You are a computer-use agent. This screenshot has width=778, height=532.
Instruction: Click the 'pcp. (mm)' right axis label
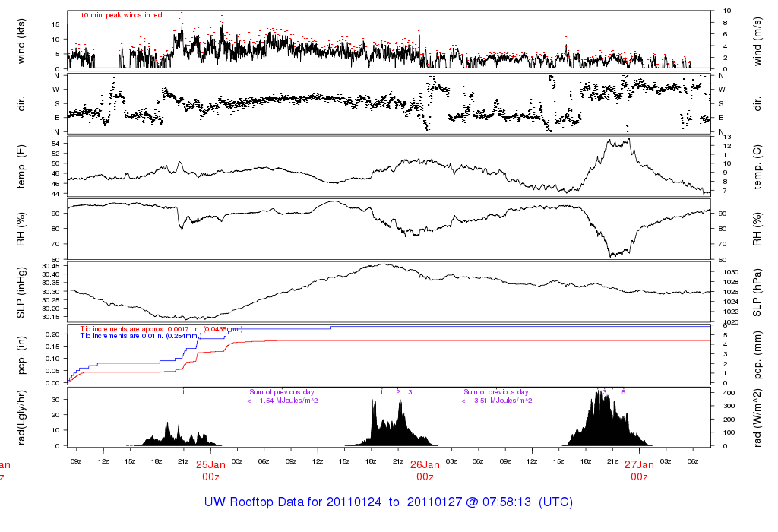coord(757,355)
